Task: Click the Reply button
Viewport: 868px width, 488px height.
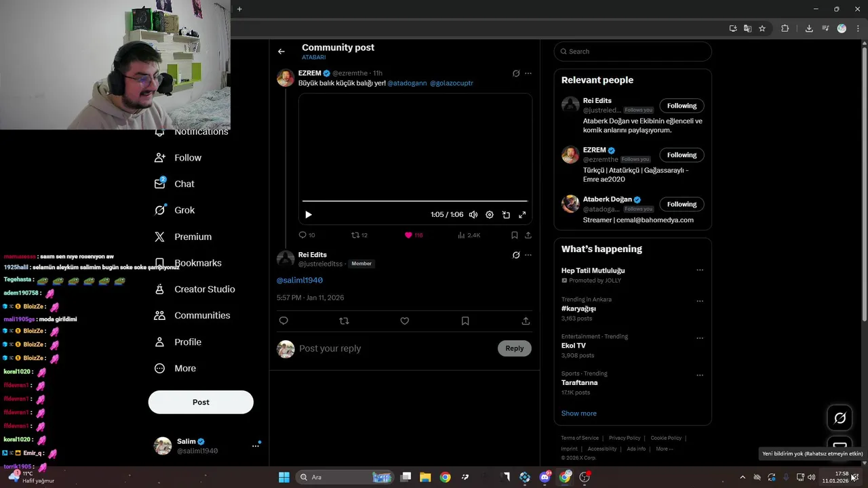Action: pos(515,348)
